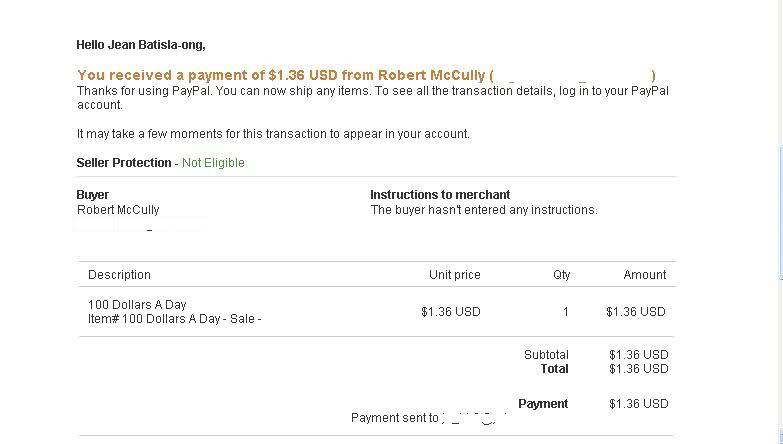This screenshot has width=783, height=444.
Task: Click the payment received heading from Robert McCully
Action: [x=283, y=75]
